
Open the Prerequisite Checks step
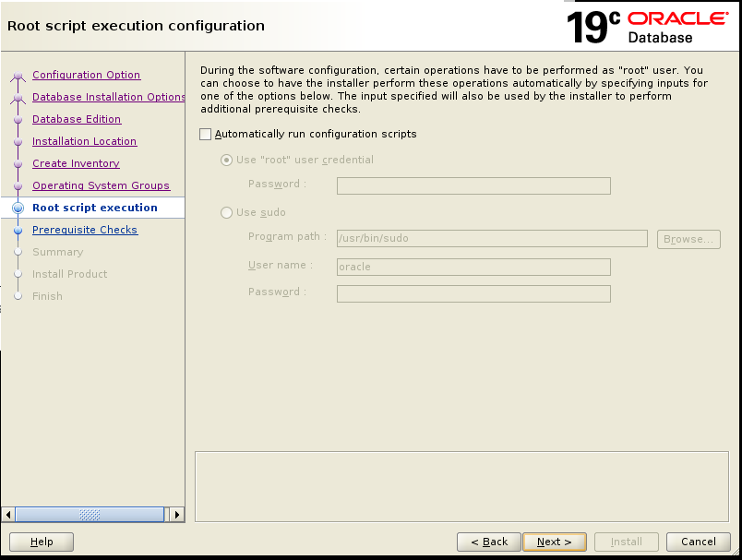85,230
